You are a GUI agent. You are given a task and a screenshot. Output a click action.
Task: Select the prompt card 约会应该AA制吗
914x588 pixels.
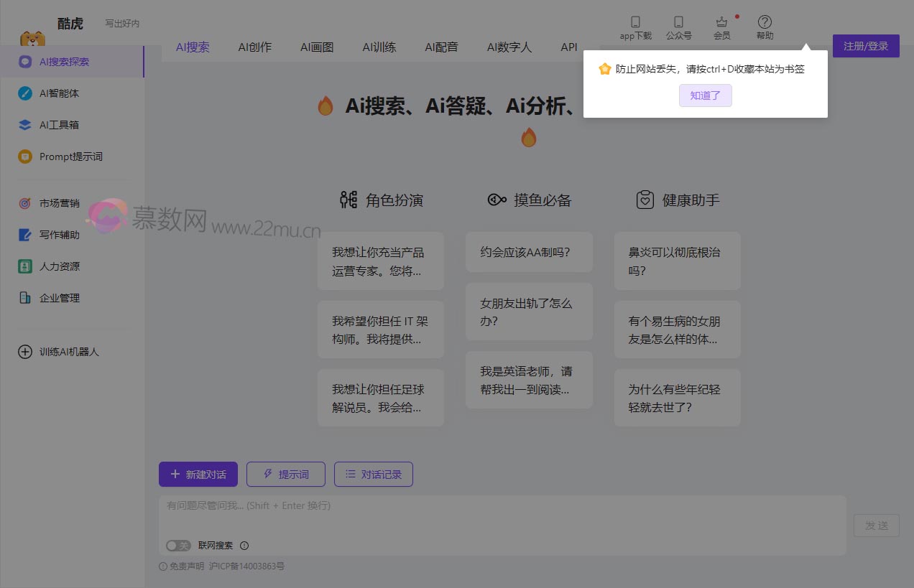(x=529, y=252)
